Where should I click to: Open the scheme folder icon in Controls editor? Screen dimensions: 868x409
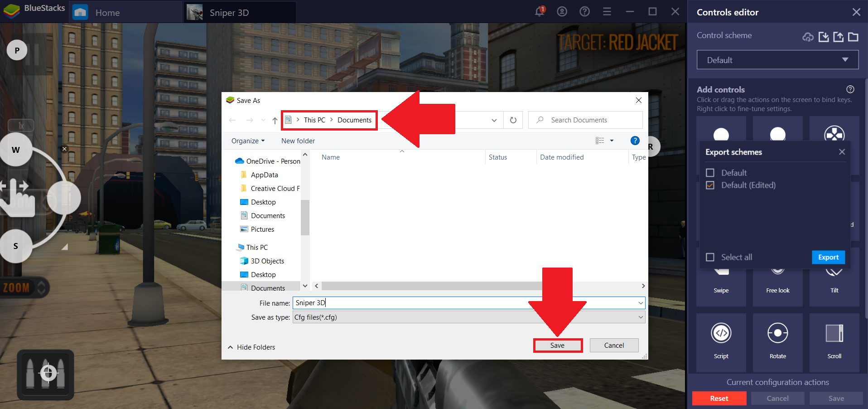tap(854, 37)
